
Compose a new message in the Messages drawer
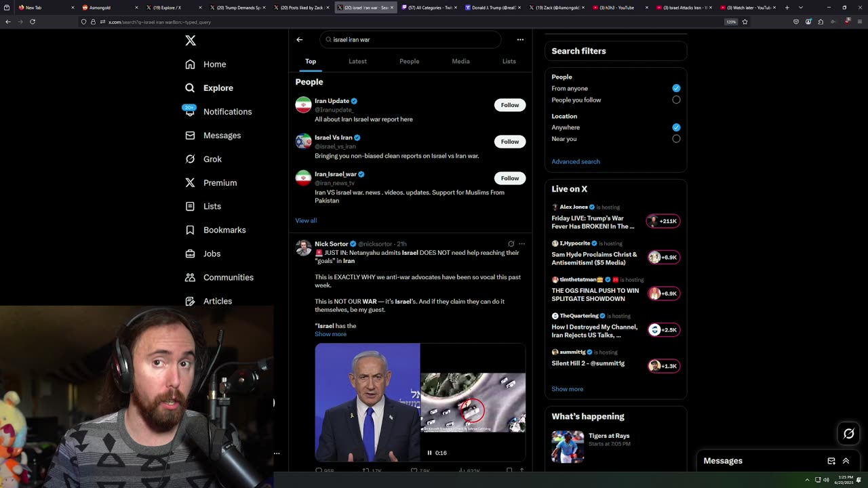(x=831, y=461)
